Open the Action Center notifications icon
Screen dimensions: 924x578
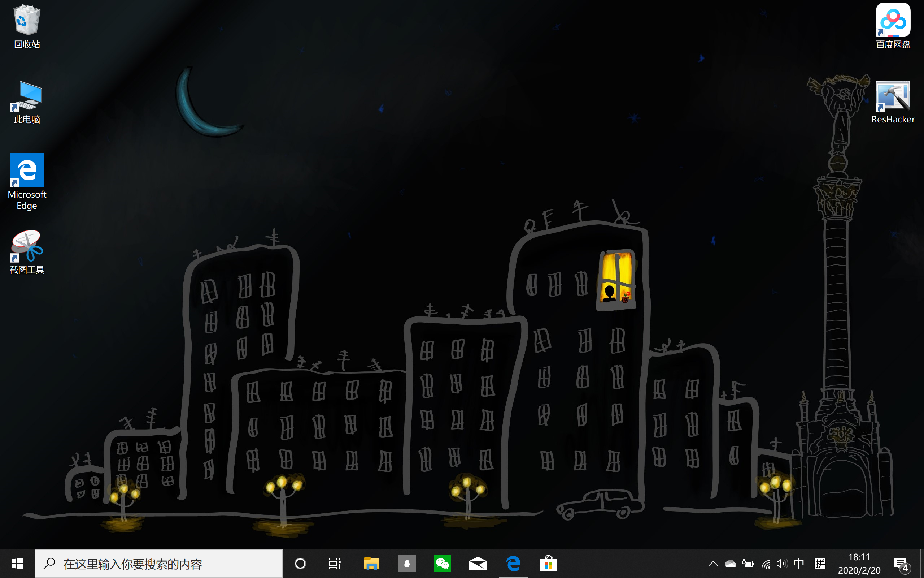coord(902,564)
